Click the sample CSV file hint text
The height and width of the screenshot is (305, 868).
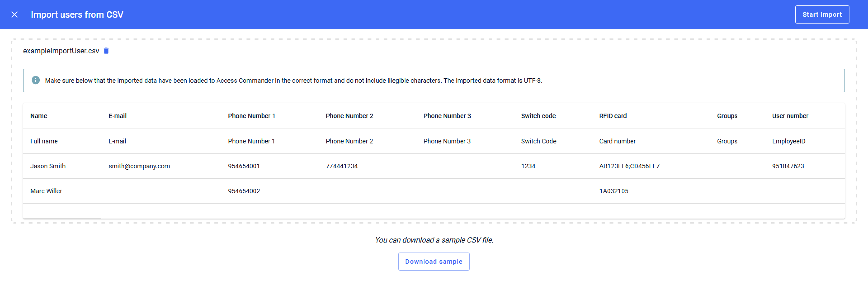[x=434, y=240]
